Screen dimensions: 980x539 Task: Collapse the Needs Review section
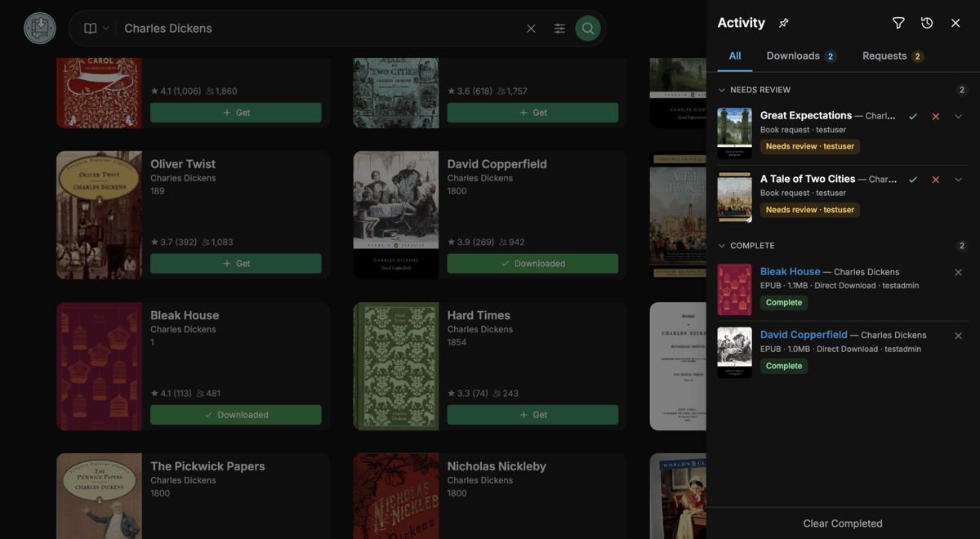coord(722,90)
